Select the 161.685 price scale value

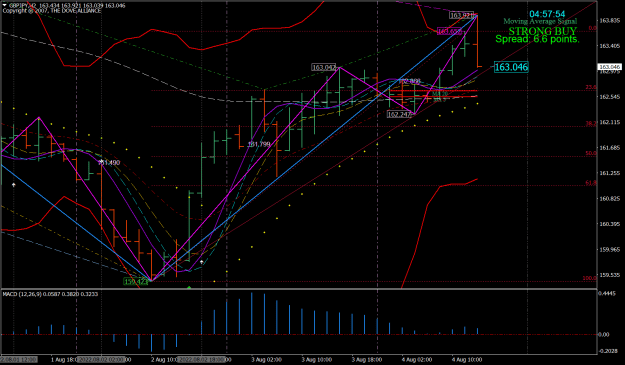coord(609,148)
